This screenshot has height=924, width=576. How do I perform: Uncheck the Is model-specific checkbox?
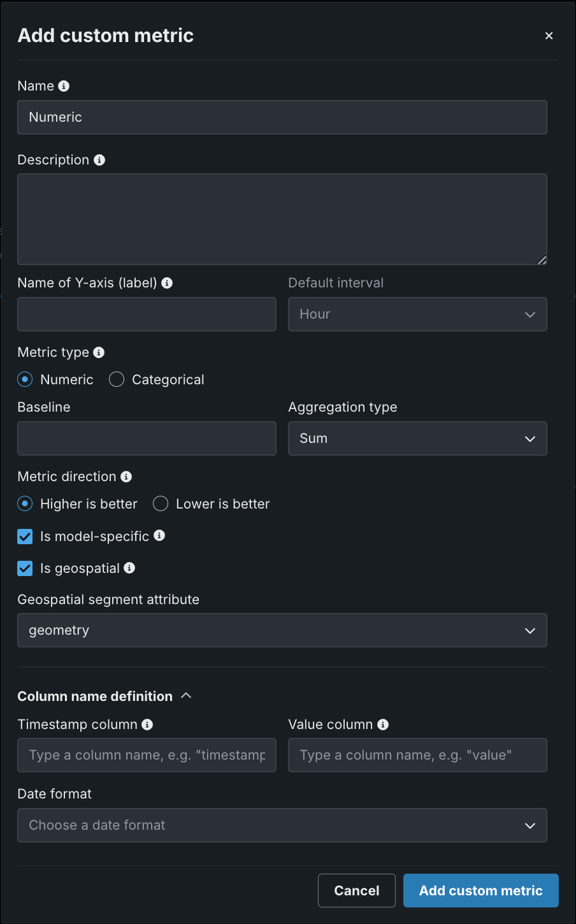coord(25,537)
